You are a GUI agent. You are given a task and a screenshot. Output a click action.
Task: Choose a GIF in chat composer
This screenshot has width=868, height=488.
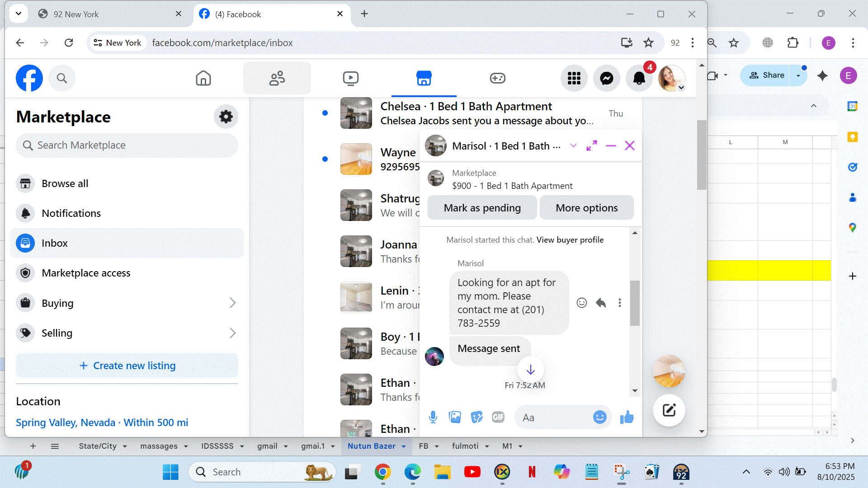pos(498,417)
